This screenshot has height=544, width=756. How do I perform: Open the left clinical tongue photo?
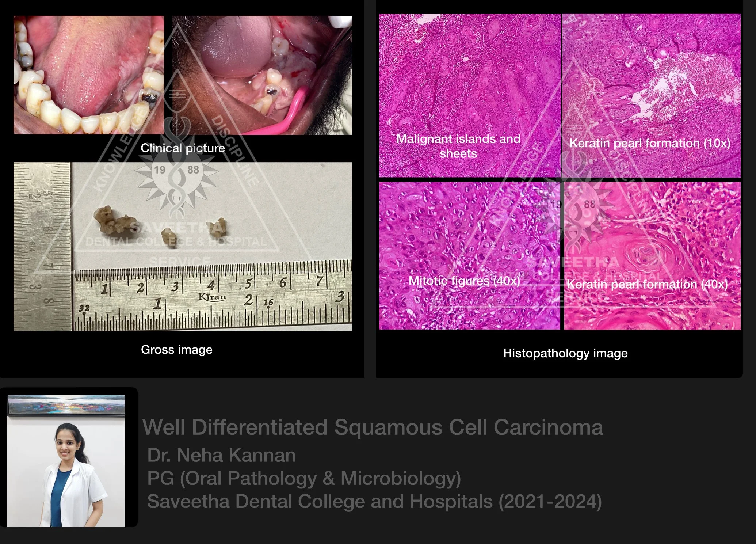[x=88, y=75]
